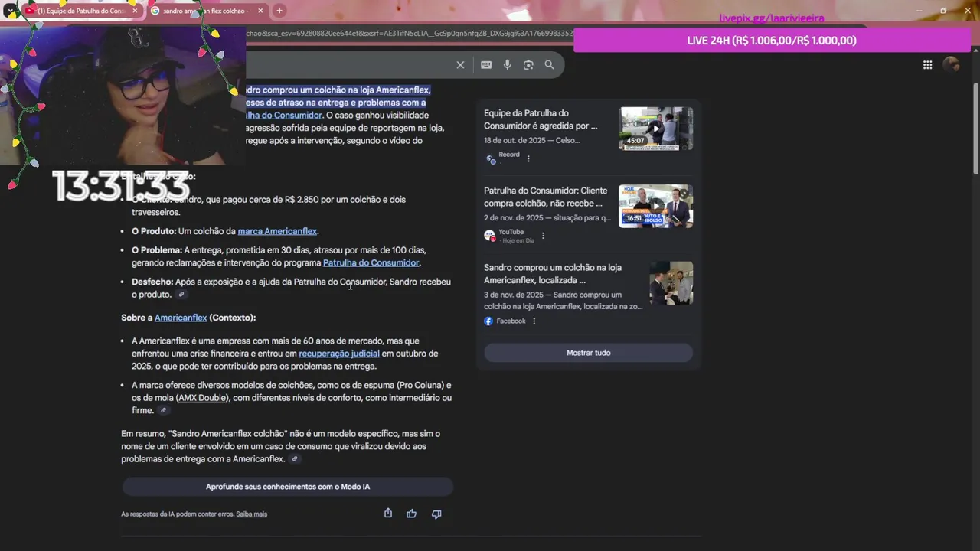
Task: Share the AI overview answer
Action: [x=388, y=514]
